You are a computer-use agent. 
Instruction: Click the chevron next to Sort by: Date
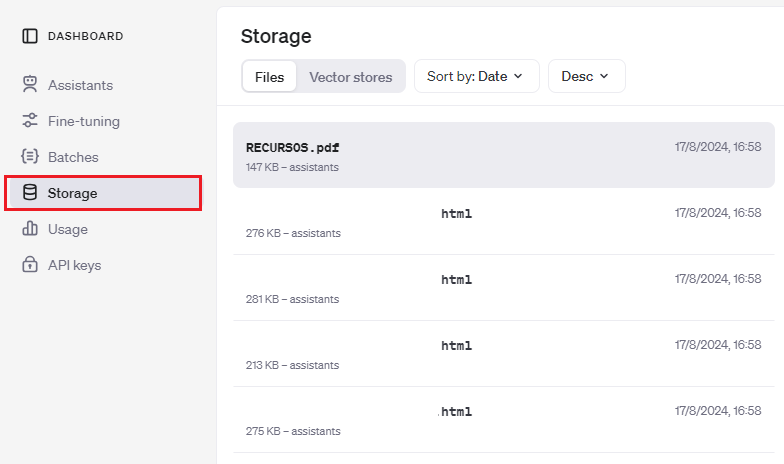click(x=518, y=76)
